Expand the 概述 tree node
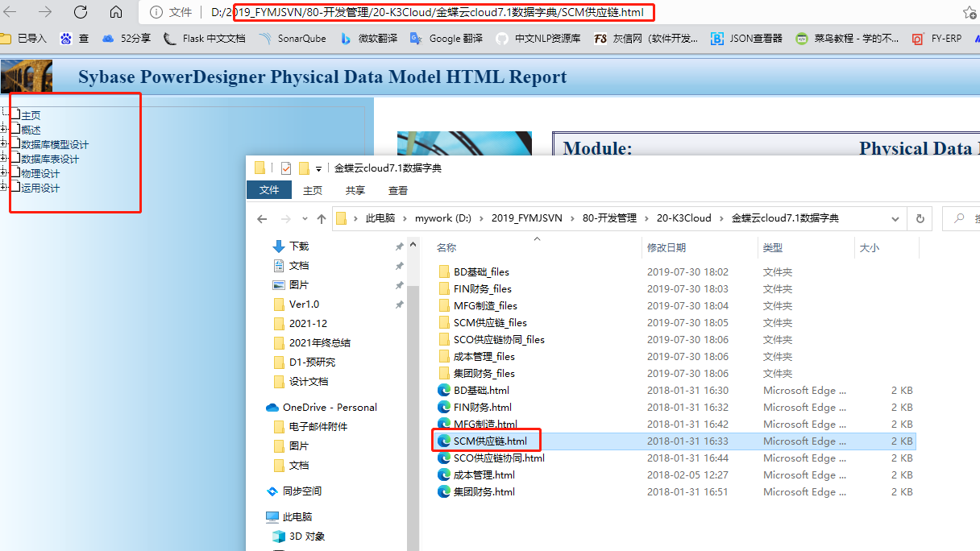Image resolution: width=980 pixels, height=551 pixels. (4, 130)
